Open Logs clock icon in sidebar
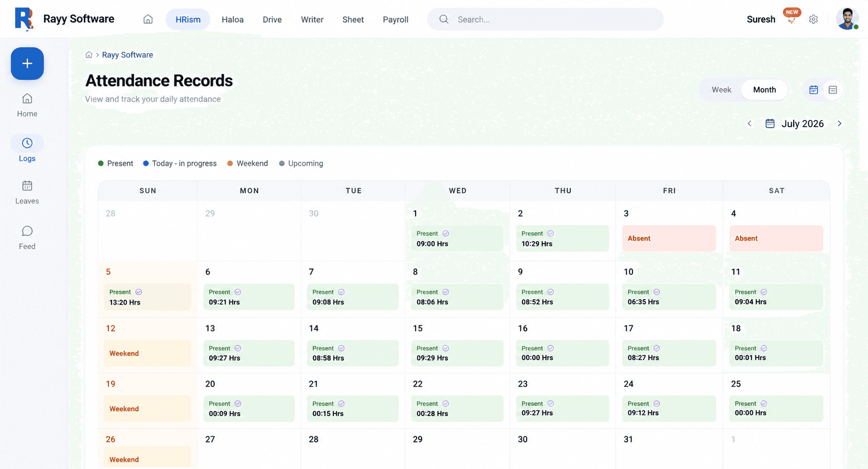Screen dimensions: 868x469 [x=27, y=143]
